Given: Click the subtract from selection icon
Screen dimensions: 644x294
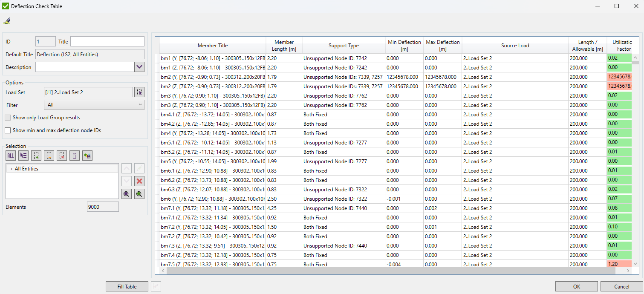Looking at the screenshot, I should pos(49,156).
